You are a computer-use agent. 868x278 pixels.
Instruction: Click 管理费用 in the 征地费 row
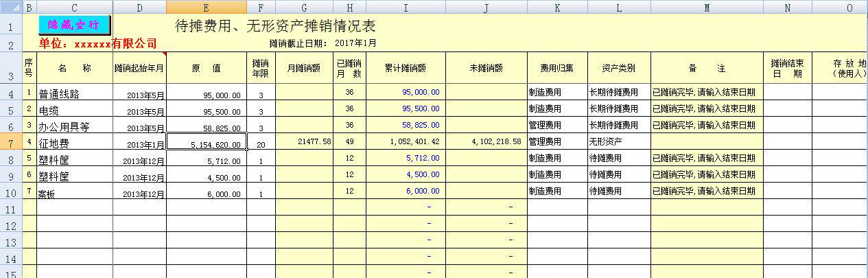pos(557,143)
